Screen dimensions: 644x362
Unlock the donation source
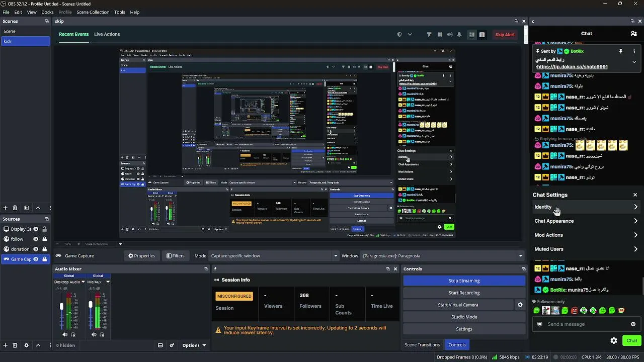(x=44, y=249)
